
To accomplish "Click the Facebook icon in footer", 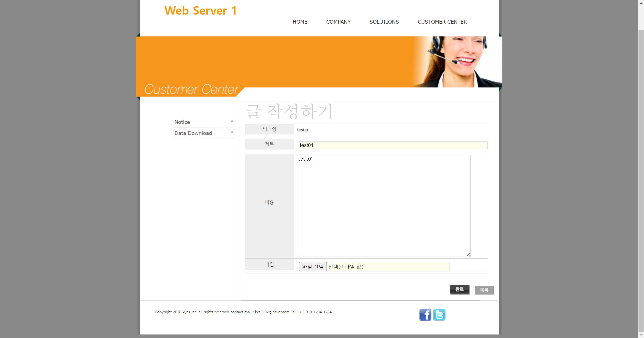I will point(425,315).
